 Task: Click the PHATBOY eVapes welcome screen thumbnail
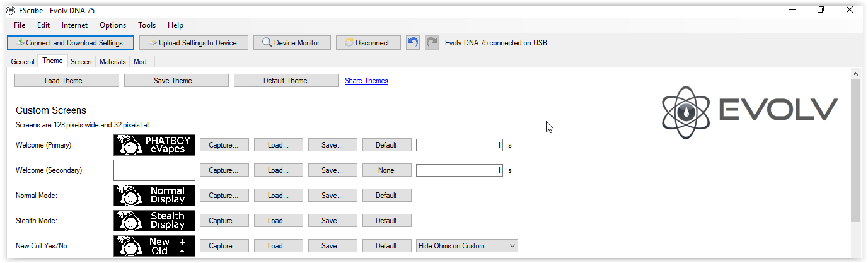(154, 145)
